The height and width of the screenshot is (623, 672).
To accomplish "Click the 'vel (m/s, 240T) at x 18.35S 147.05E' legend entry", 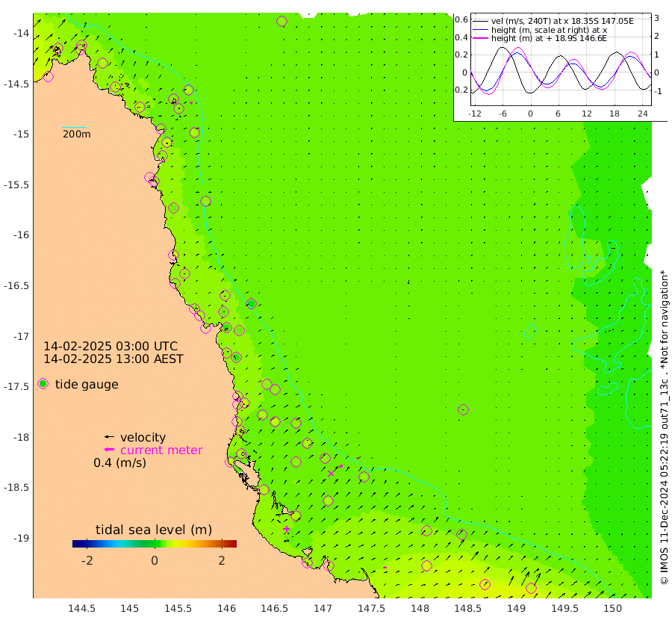I will (x=562, y=21).
